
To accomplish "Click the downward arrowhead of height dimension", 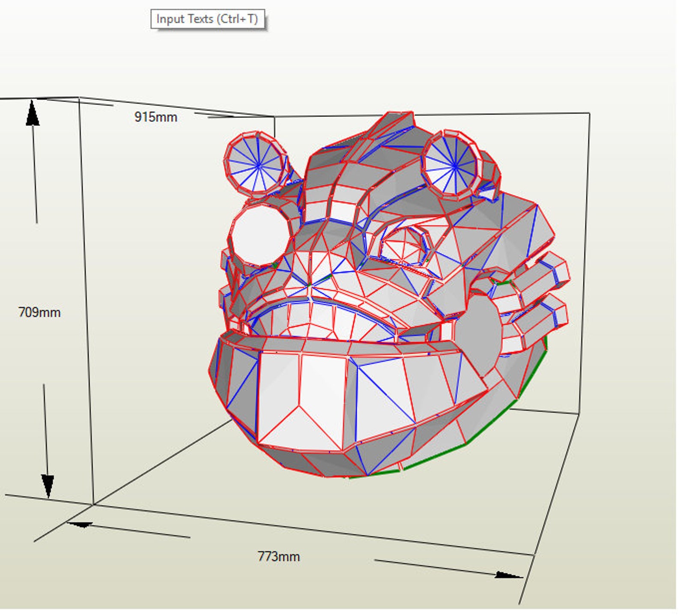I will (48, 487).
